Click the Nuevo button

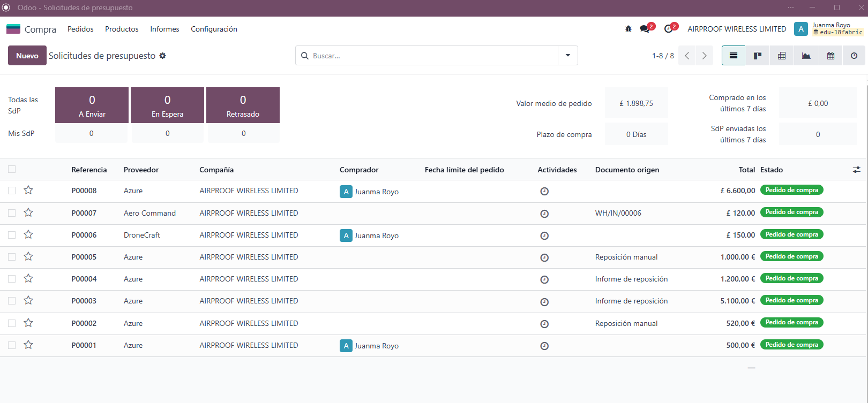point(27,56)
